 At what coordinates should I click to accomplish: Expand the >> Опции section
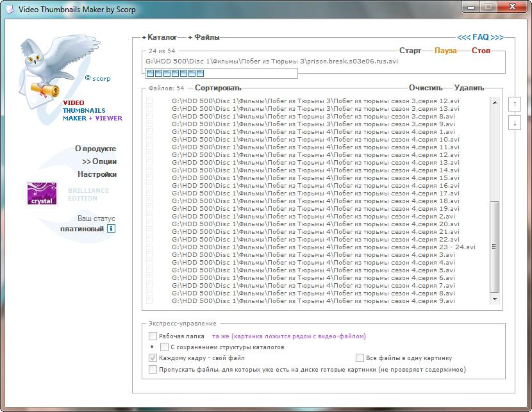tap(99, 161)
